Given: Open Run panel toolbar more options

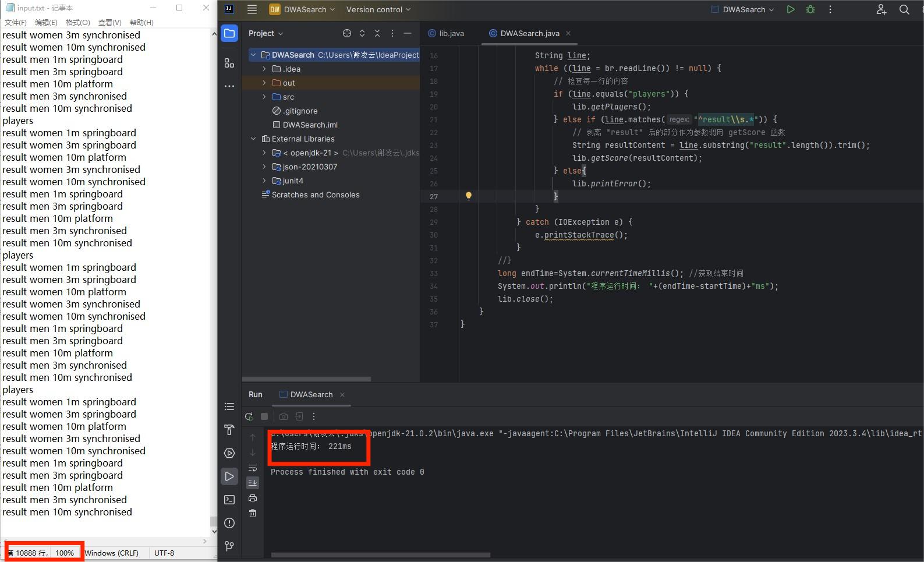Looking at the screenshot, I should (314, 416).
